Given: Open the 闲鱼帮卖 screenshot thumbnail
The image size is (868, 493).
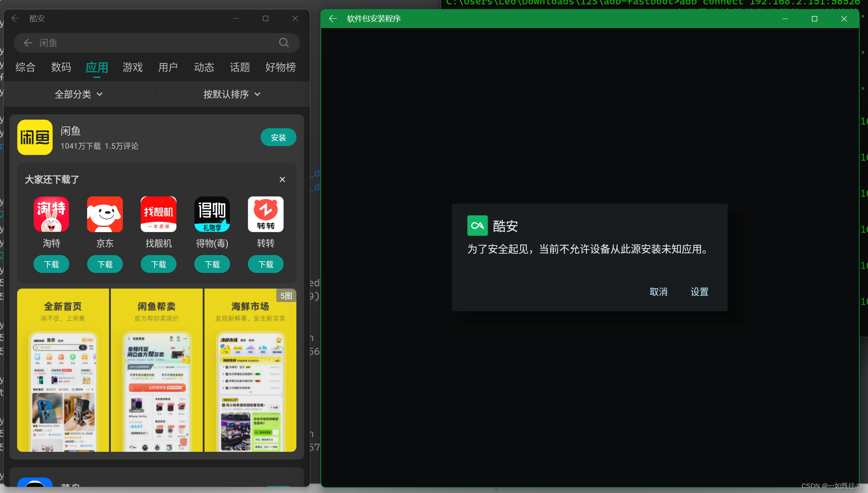Looking at the screenshot, I should pyautogui.click(x=157, y=370).
